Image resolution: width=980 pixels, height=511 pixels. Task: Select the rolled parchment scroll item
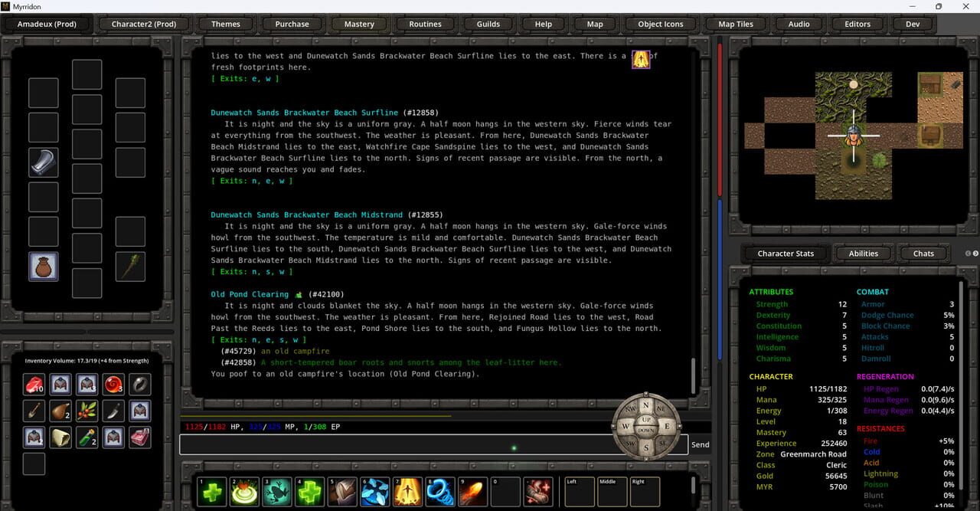click(x=60, y=437)
